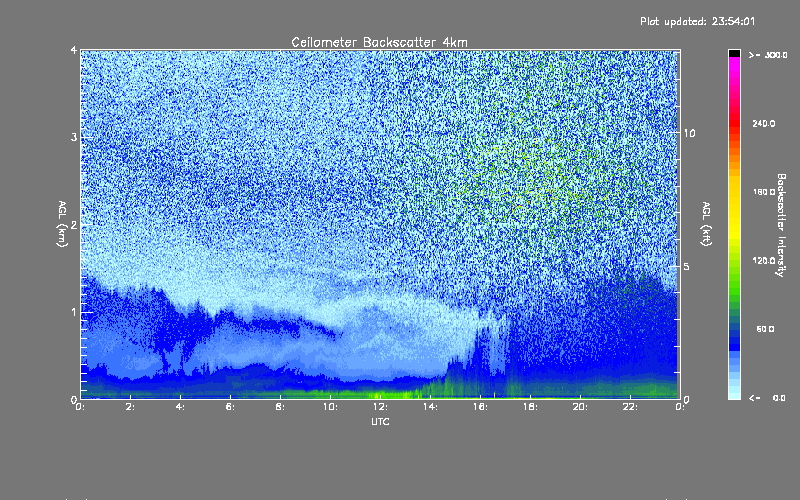Select the 'UTC' label under the time axis
The image size is (800, 500).
click(x=380, y=421)
